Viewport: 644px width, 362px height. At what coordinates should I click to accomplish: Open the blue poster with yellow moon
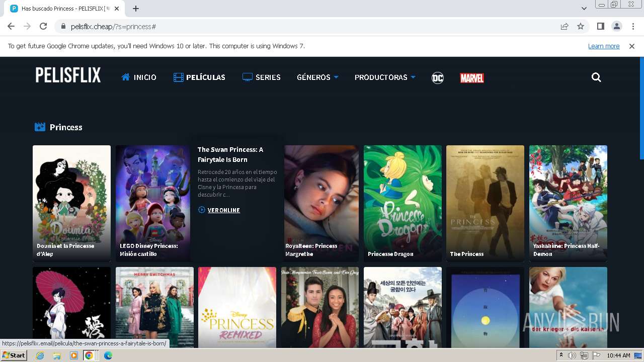pyautogui.click(x=485, y=307)
